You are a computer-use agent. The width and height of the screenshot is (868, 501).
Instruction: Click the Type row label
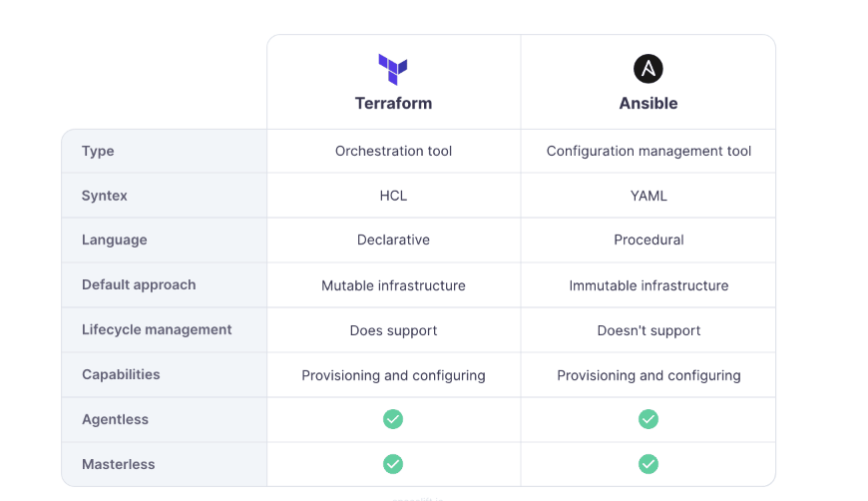pyautogui.click(x=98, y=151)
